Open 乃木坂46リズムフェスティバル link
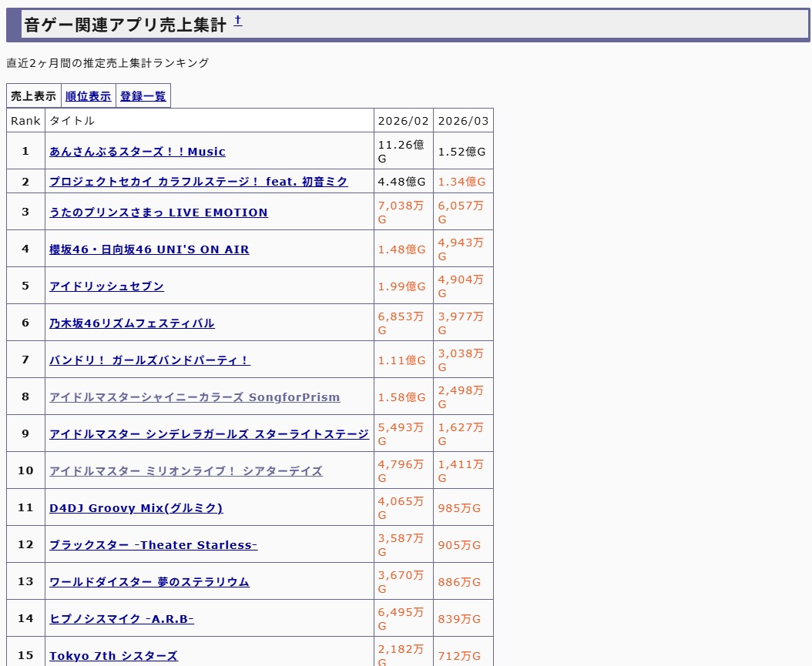Screen dimensions: 812x666 (132, 323)
